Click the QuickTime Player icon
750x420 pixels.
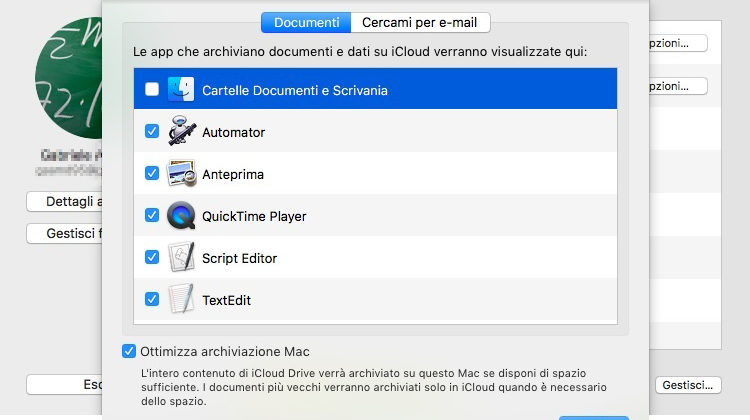pos(181,215)
